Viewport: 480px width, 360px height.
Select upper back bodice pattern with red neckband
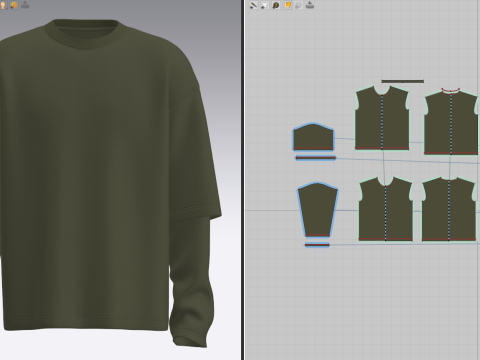[x=451, y=122]
